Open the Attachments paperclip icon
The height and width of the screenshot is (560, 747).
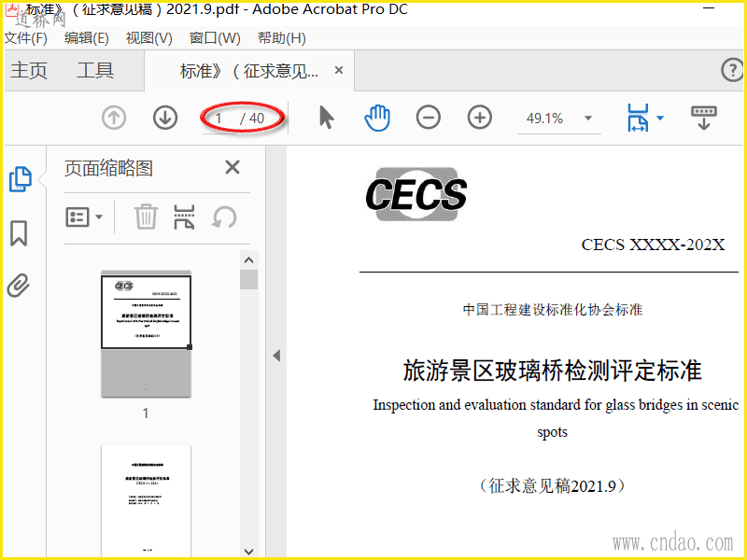pos(19,286)
